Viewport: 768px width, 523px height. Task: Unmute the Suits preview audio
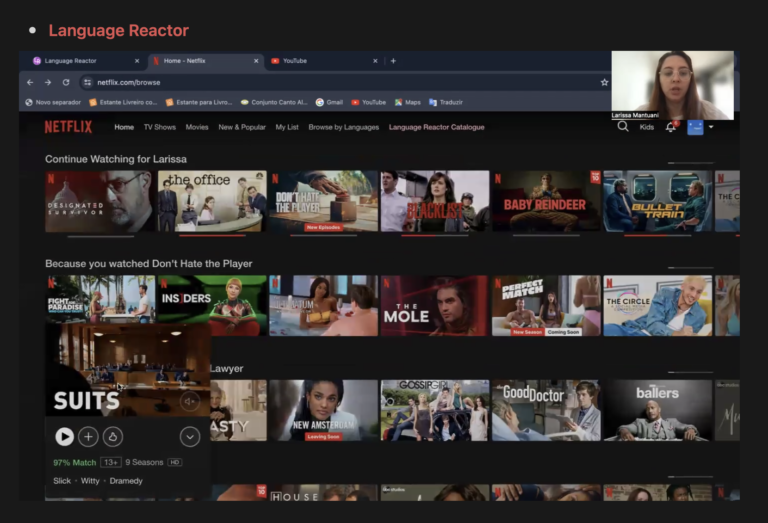pos(190,401)
